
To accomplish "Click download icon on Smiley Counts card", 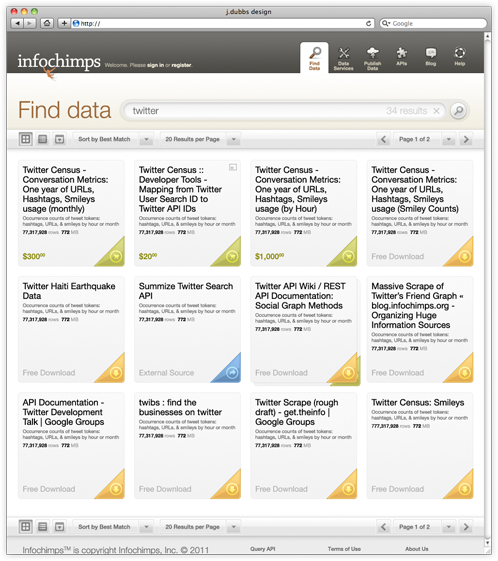I will [x=465, y=256].
